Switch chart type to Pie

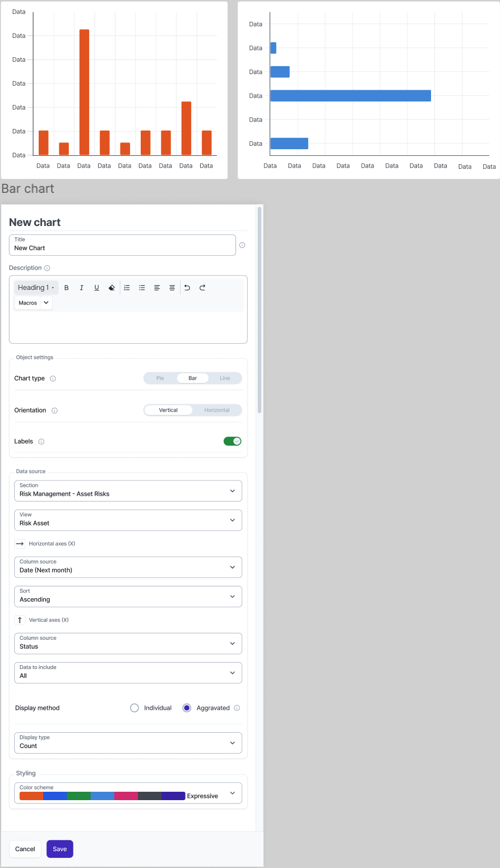coord(160,378)
